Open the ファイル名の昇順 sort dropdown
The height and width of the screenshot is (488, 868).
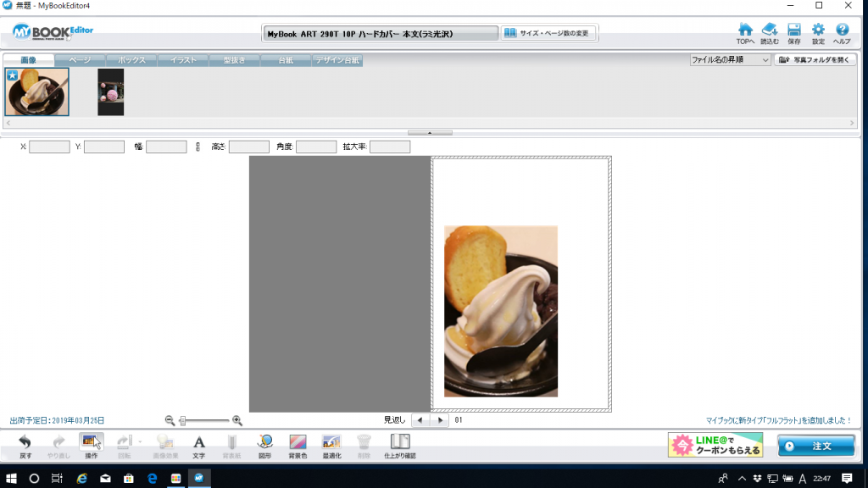730,60
